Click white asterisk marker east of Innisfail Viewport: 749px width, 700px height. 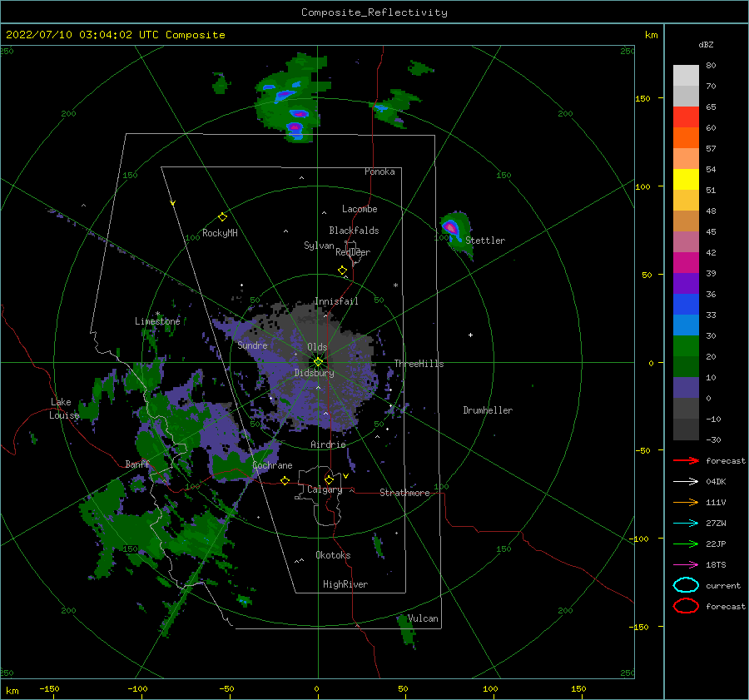395,285
